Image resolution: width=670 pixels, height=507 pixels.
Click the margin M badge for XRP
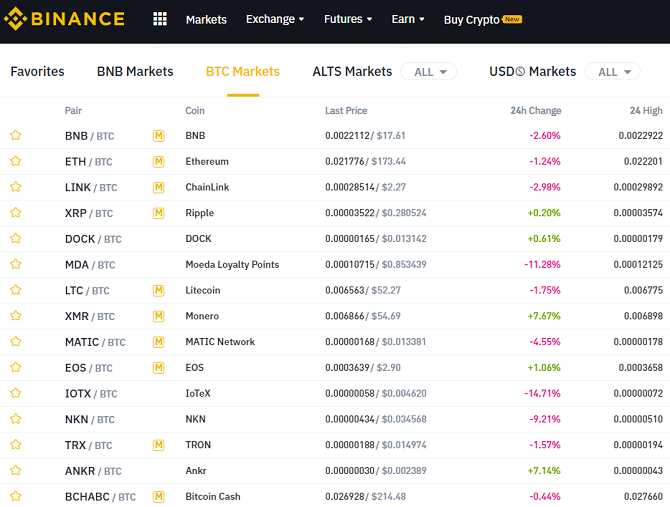tap(159, 213)
